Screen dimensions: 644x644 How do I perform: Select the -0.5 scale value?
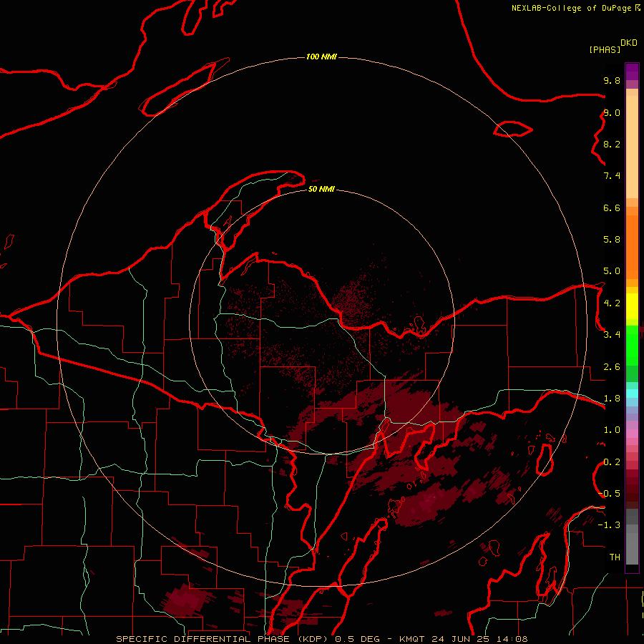click(609, 494)
